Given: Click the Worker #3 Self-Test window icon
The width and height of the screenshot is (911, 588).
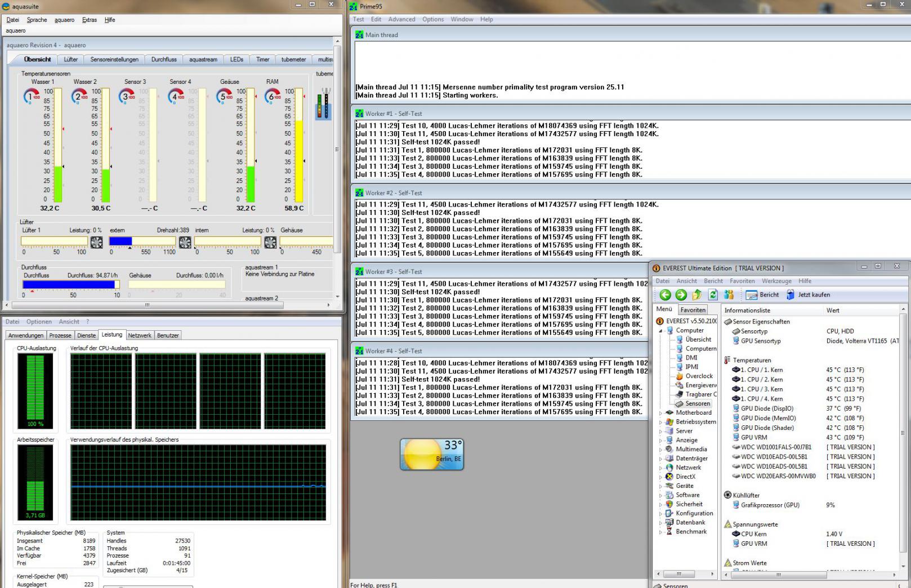Looking at the screenshot, I should click(359, 272).
